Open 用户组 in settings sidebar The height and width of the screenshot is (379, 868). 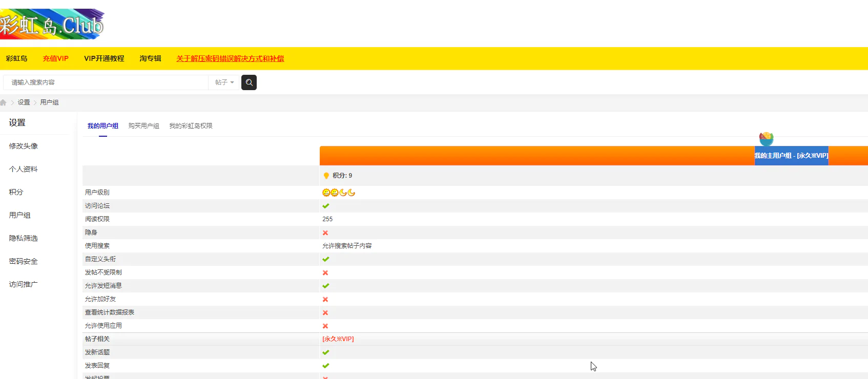click(x=20, y=215)
